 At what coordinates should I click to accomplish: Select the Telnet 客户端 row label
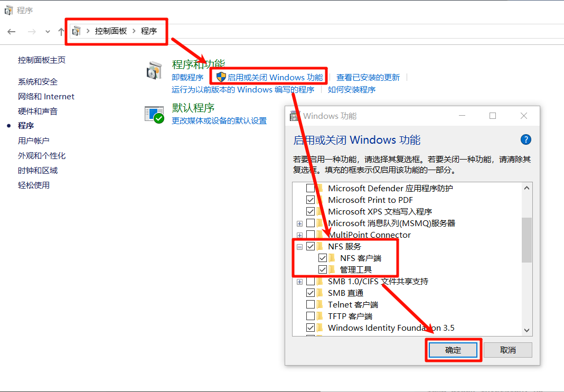coord(353,304)
